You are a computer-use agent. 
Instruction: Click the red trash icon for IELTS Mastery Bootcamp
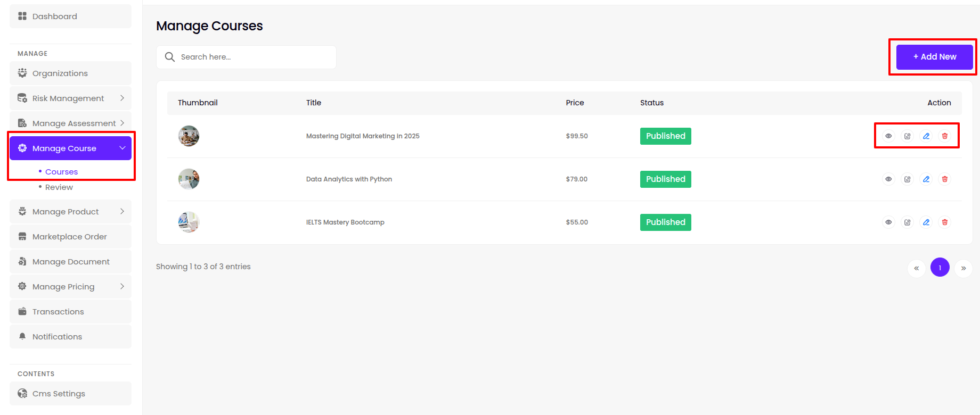945,222
